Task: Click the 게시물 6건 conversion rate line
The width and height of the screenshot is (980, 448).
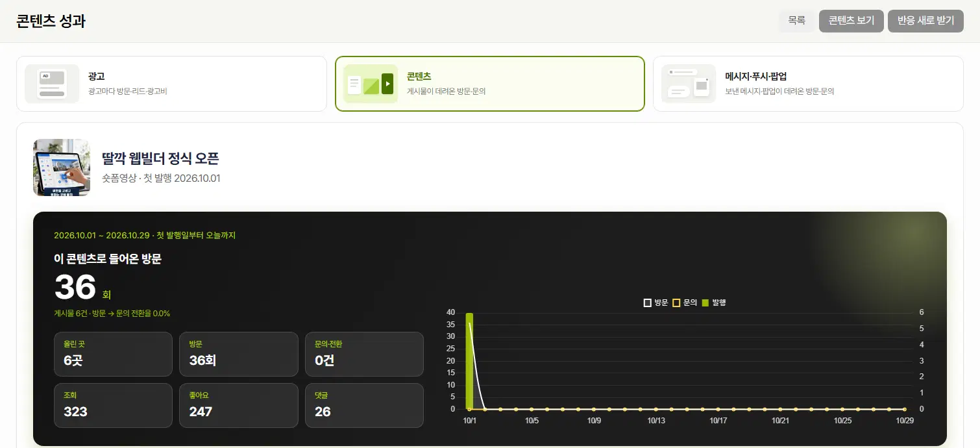Action: point(112,314)
